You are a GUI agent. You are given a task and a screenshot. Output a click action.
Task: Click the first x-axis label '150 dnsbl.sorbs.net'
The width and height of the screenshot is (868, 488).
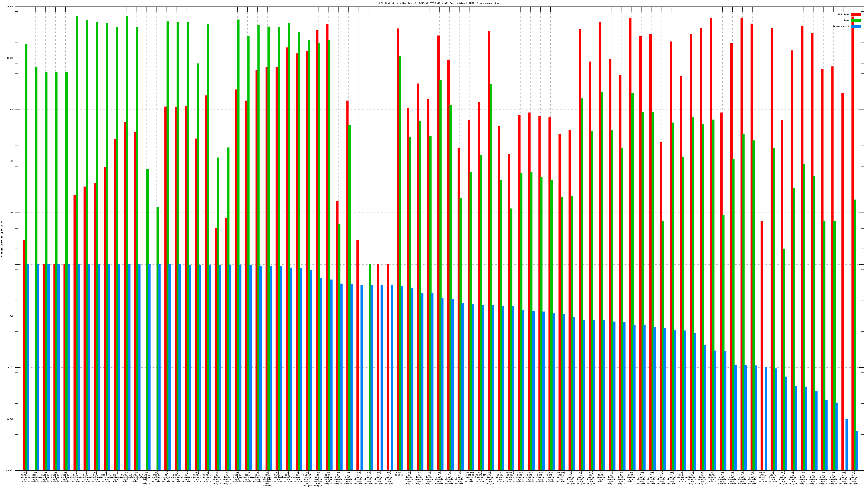coord(25,477)
